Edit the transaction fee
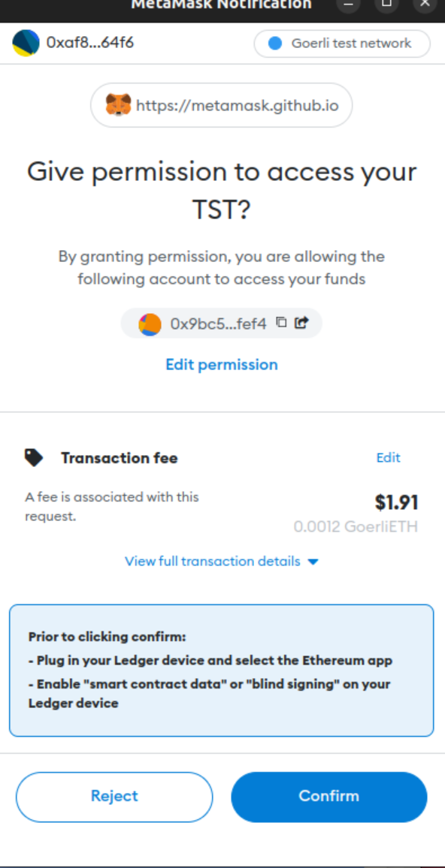Screen dimensions: 445x868 388,457
